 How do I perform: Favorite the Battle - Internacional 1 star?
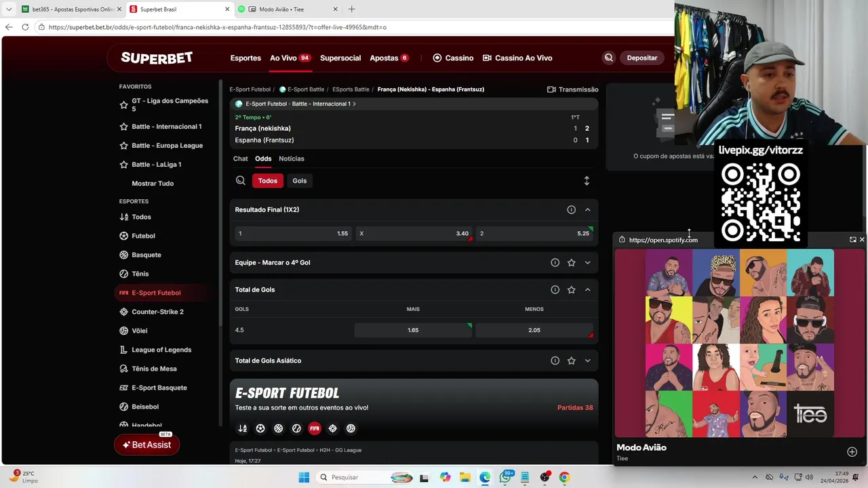click(x=123, y=127)
